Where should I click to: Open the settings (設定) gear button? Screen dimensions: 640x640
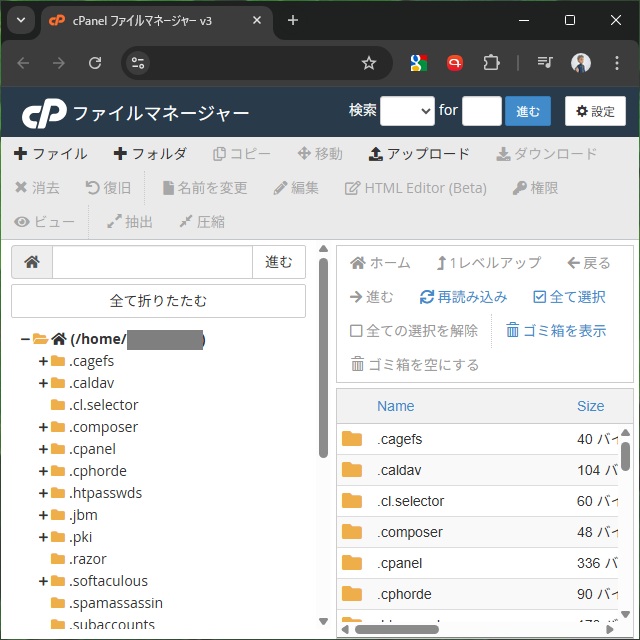tap(595, 111)
